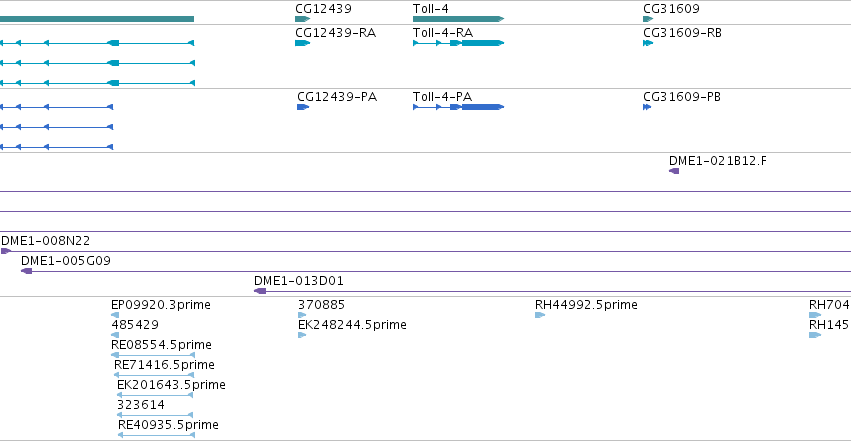Click the 370885 EST label

(x=321, y=305)
